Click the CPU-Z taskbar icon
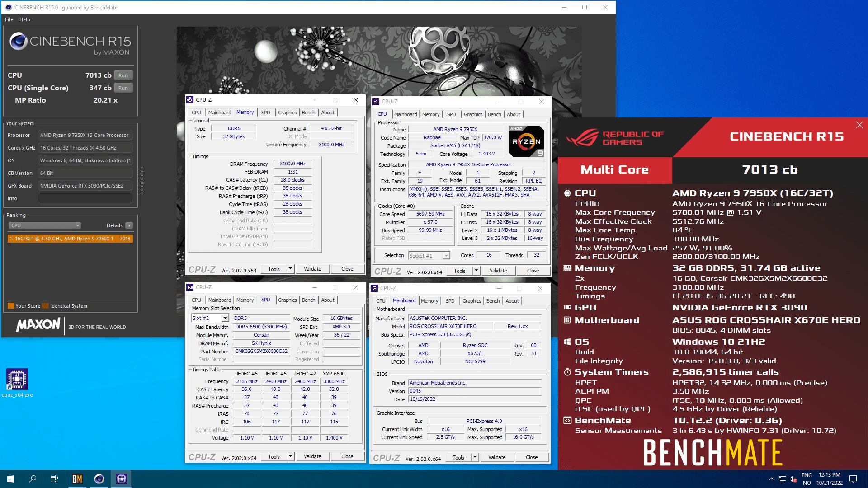 pos(121,479)
